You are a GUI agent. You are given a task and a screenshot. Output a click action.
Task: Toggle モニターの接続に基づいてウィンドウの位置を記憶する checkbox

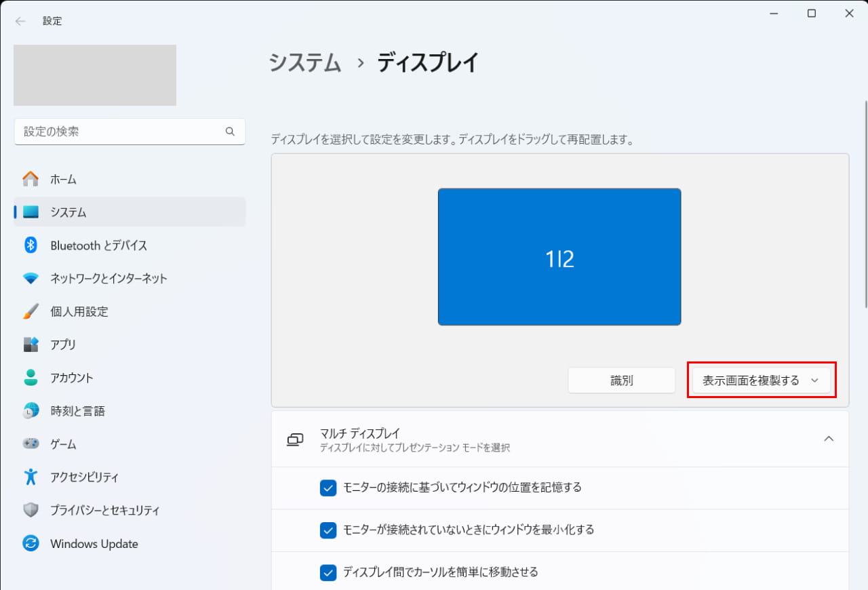point(328,488)
